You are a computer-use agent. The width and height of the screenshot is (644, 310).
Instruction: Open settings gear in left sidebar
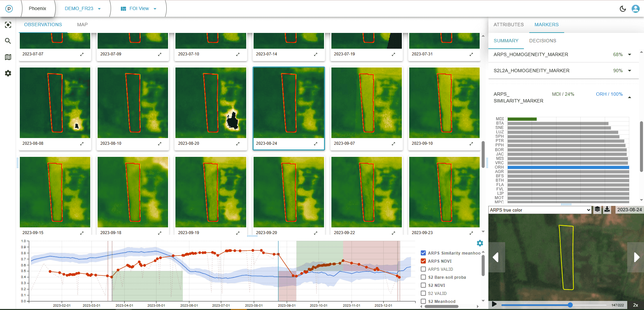click(x=8, y=73)
